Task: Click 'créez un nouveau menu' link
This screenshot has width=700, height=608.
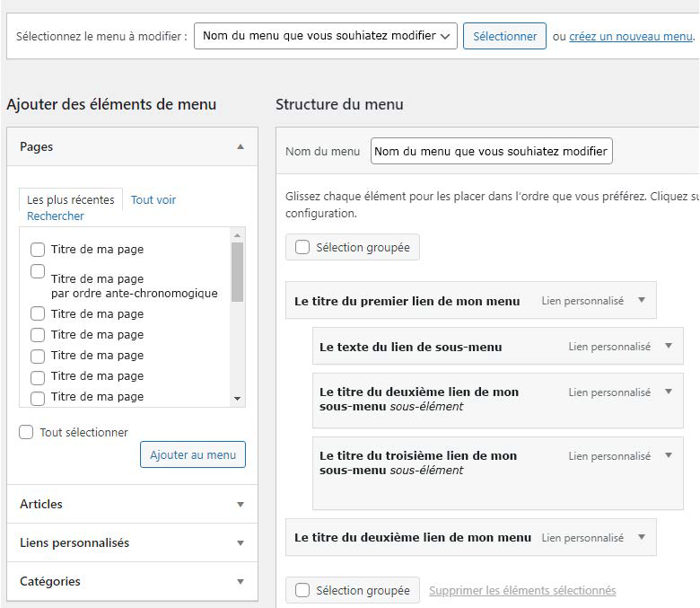Action: pos(631,36)
